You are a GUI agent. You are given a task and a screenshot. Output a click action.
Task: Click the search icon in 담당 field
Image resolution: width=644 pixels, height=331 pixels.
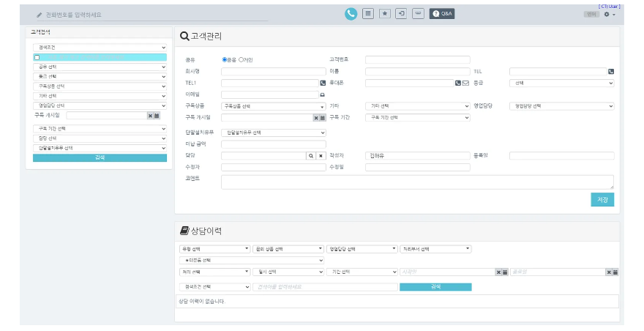coord(310,155)
